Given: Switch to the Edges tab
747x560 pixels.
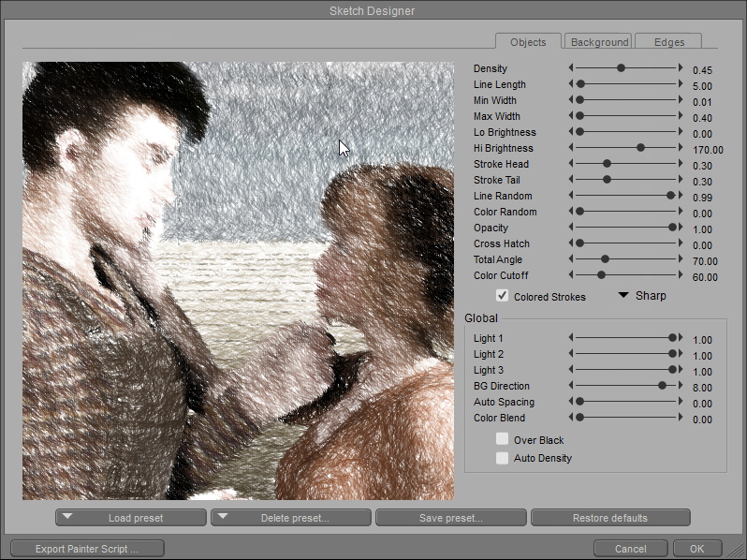Looking at the screenshot, I should pos(668,42).
